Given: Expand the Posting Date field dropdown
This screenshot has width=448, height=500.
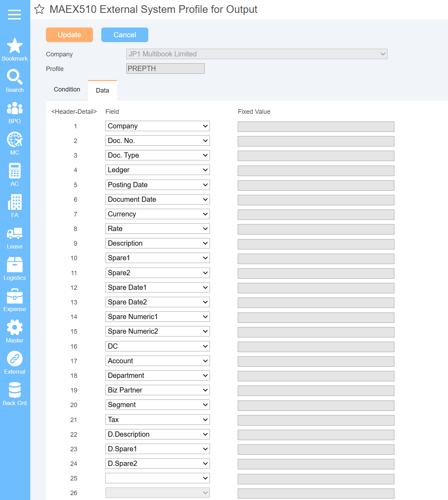Looking at the screenshot, I should (x=158, y=185).
